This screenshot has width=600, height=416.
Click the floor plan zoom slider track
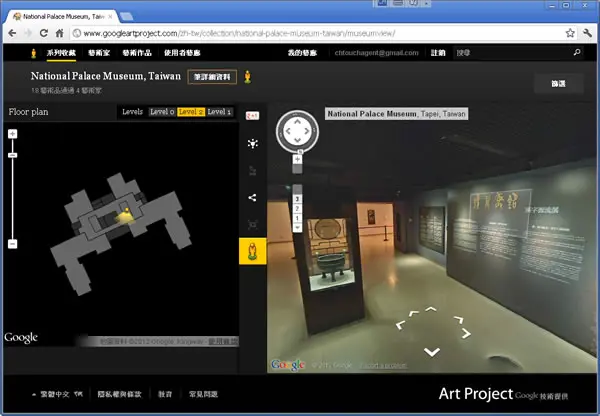pyautogui.click(x=13, y=189)
